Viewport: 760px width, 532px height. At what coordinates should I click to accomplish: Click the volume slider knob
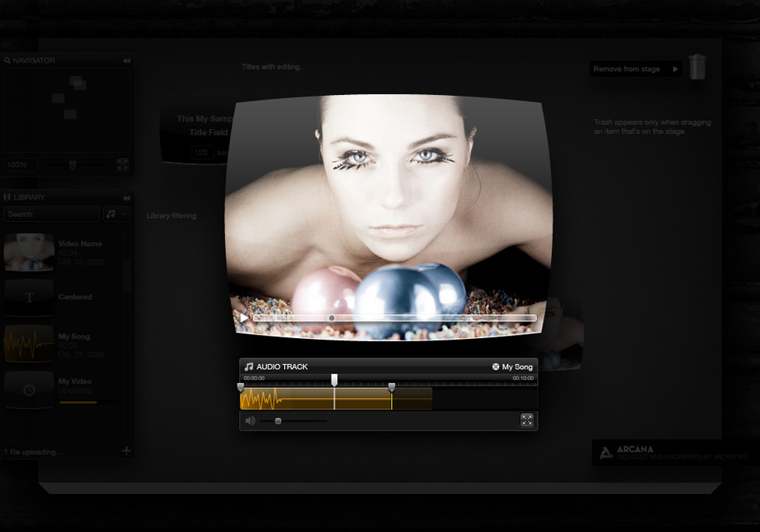[x=278, y=421]
